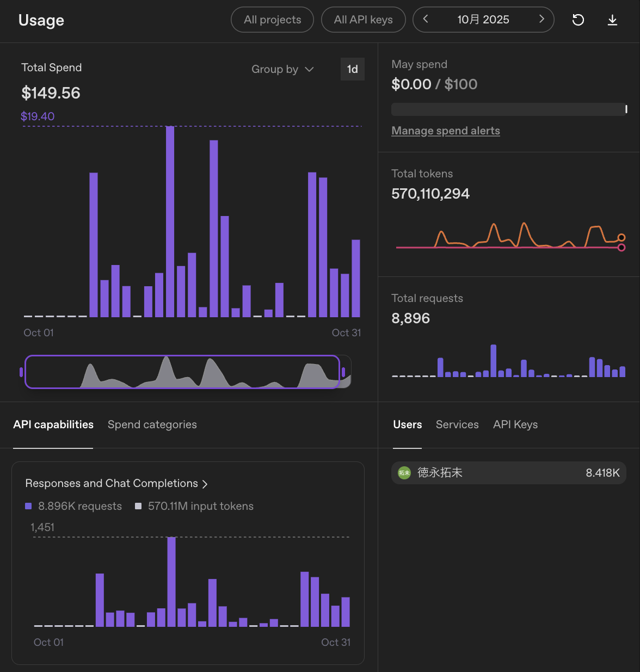
Task: Click the range selector overview thumbnail
Action: point(188,372)
